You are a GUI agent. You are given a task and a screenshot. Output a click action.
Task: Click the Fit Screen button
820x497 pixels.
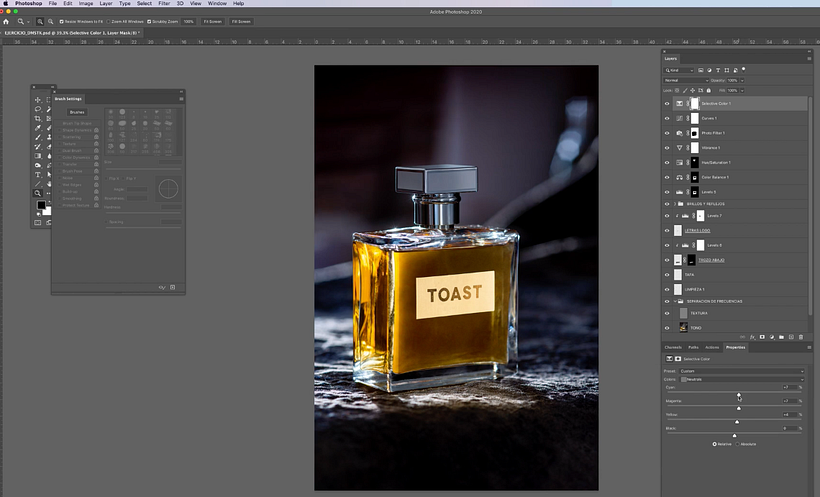point(213,20)
